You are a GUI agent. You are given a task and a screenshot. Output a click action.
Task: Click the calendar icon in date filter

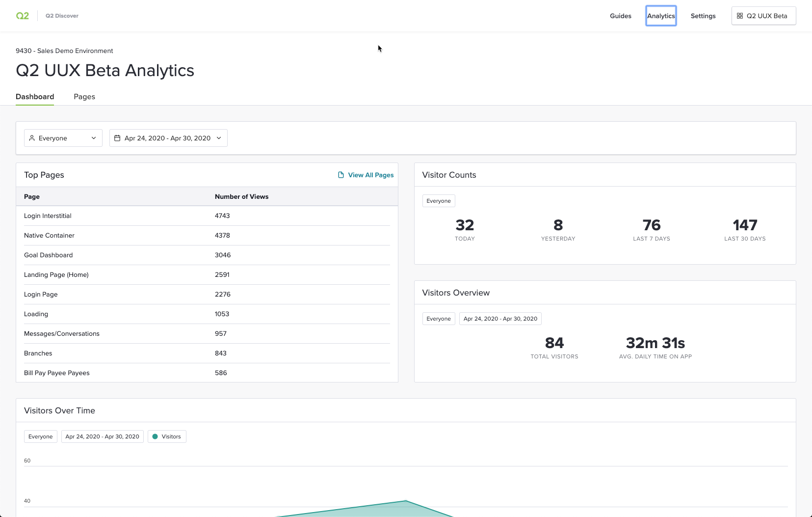117,138
